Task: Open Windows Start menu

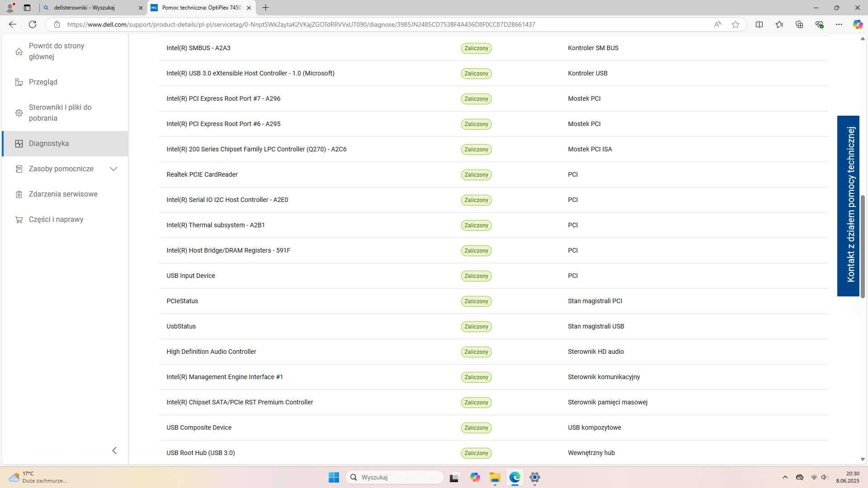Action: 334,477
